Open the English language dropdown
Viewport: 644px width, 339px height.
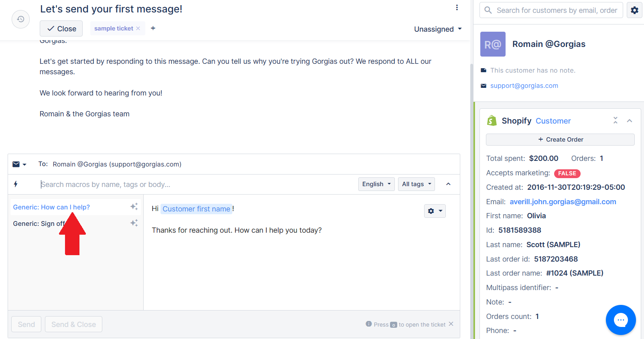click(376, 184)
